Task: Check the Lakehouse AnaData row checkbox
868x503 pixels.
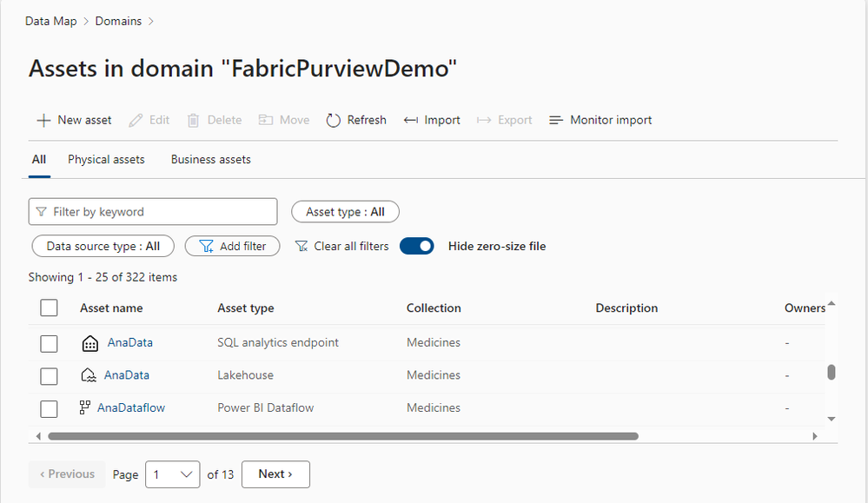Action: (x=49, y=376)
